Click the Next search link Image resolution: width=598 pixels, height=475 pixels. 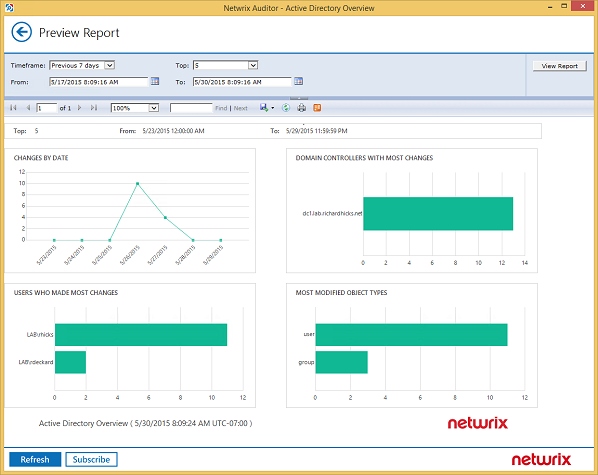coord(241,108)
